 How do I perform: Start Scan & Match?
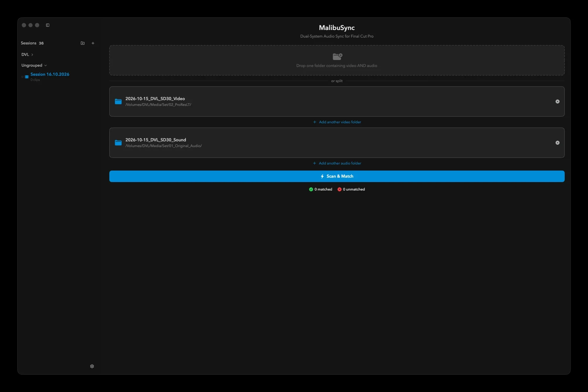click(x=337, y=176)
